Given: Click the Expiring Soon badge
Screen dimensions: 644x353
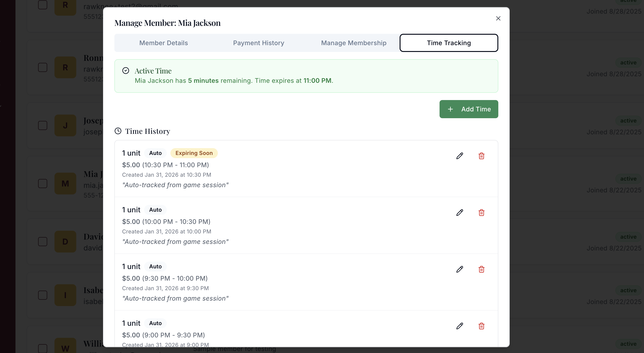Looking at the screenshot, I should [x=194, y=153].
